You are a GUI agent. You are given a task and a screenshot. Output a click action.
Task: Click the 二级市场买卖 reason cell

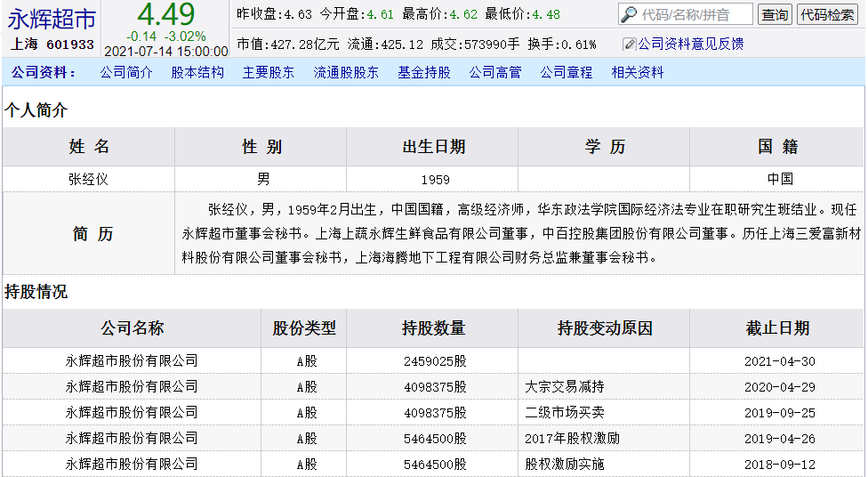[x=565, y=412]
